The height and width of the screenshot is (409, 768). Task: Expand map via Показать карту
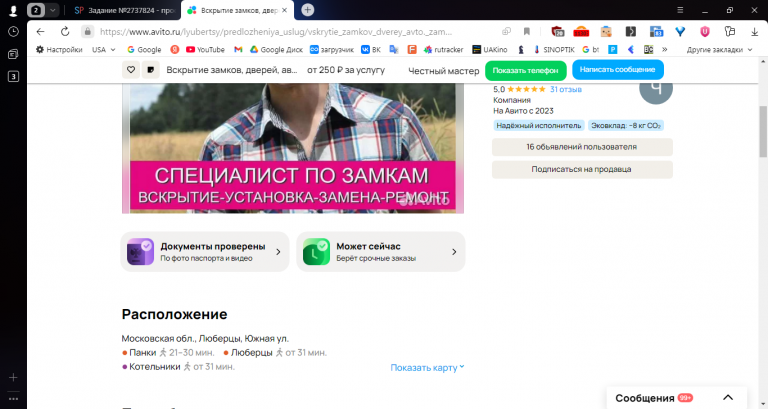(427, 367)
